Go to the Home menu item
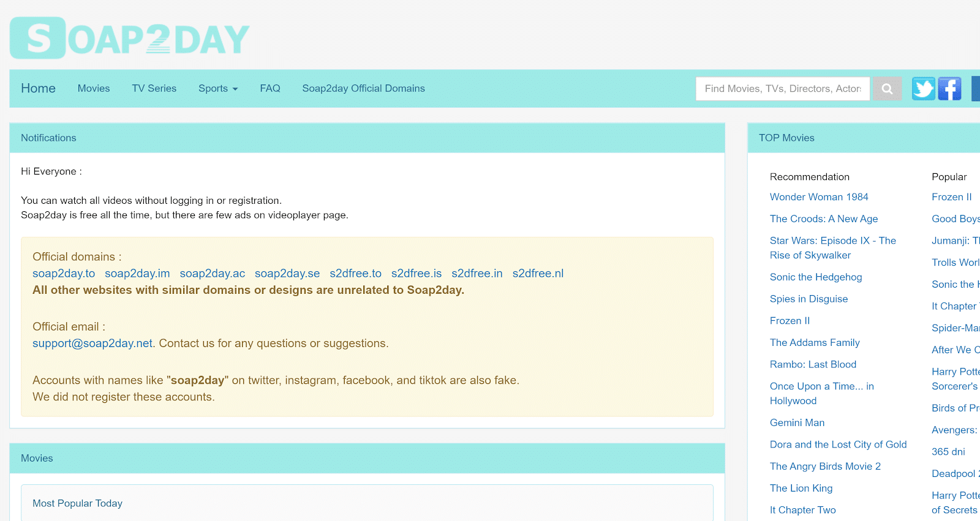The height and width of the screenshot is (521, 980). tap(38, 88)
